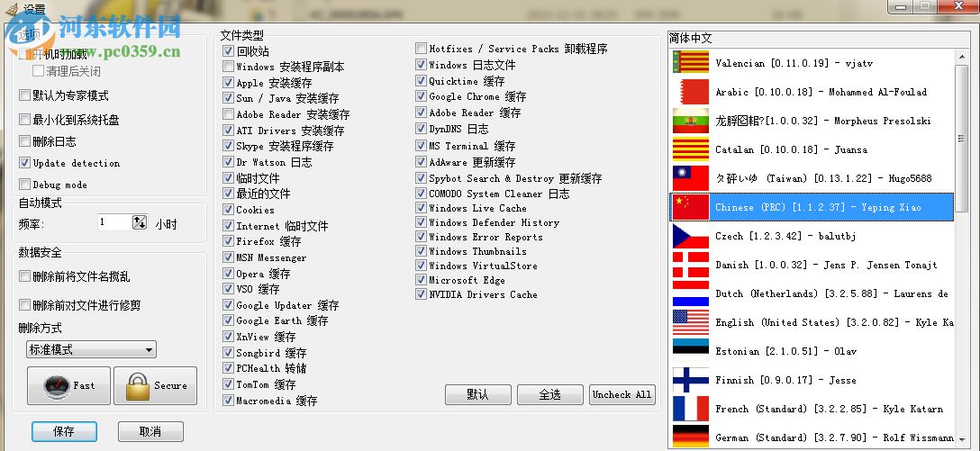Viewport: 980px width, 451px height.
Task: Click the Estonian flag icon
Action: coord(691,351)
